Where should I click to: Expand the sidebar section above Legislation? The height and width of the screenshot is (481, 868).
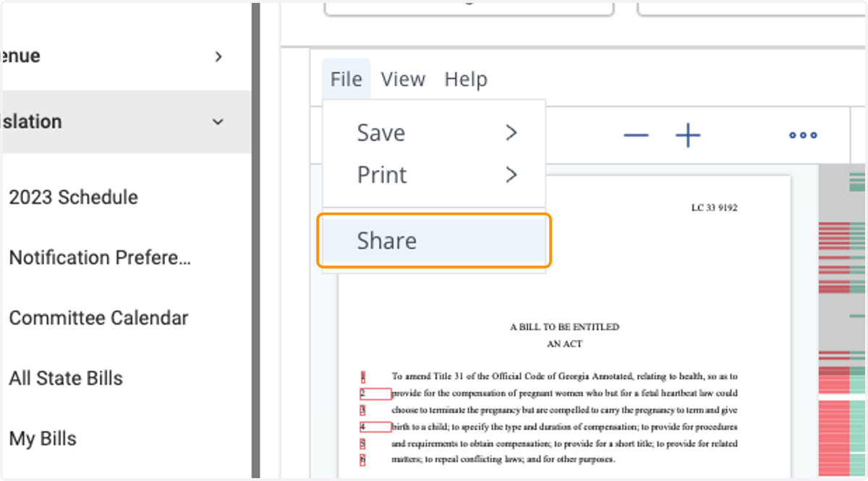click(218, 56)
